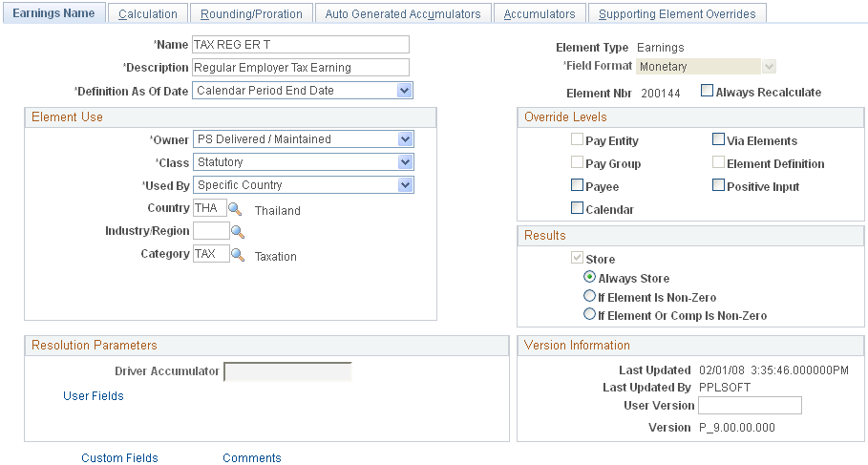This screenshot has height=465, width=868.
Task: Open the Category lookup magnifier icon
Action: [x=238, y=255]
